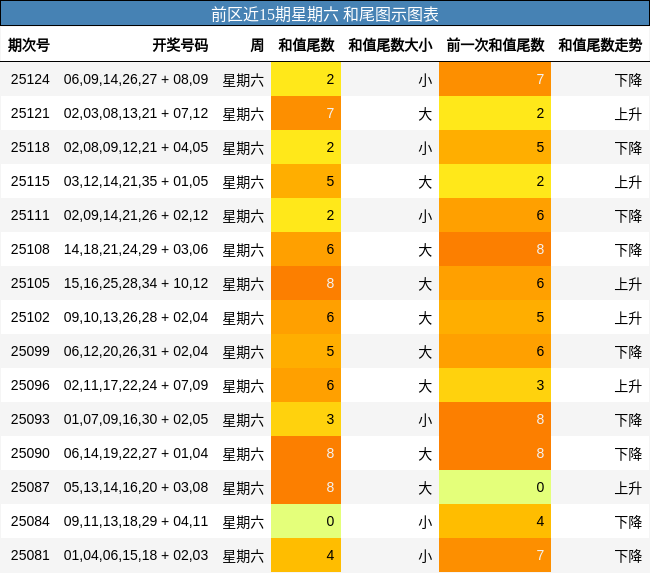Click issue number 25108
The width and height of the screenshot is (650, 573).
[x=30, y=249]
